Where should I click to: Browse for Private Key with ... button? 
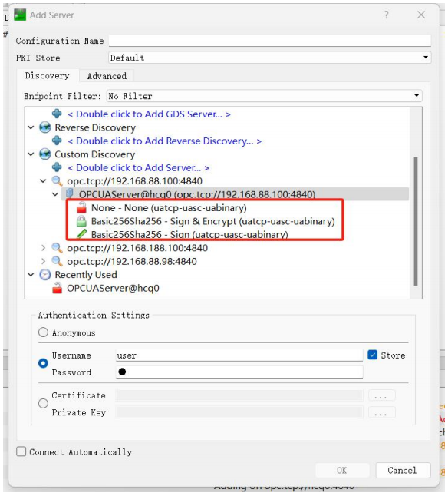pos(381,412)
